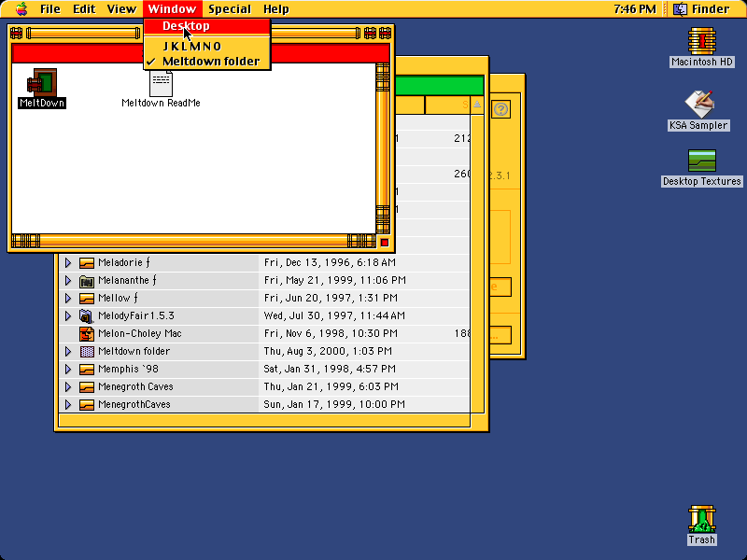Select the Meltdown ReadMe document icon

click(161, 83)
